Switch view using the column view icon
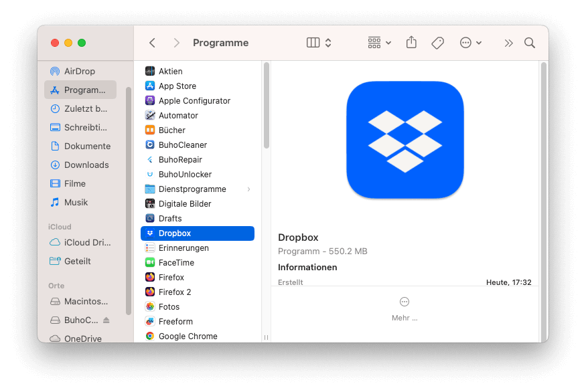Image resolution: width=586 pixels, height=392 pixels. click(313, 43)
